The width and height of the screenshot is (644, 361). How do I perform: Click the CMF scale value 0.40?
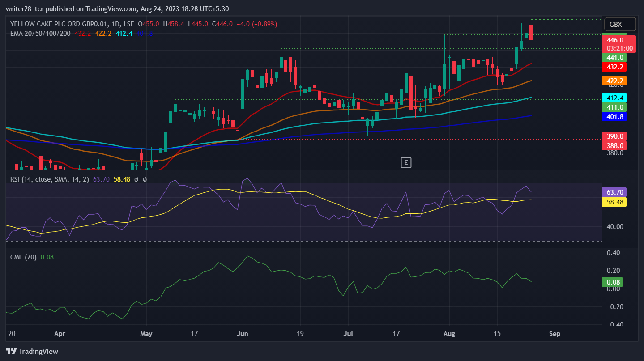tap(613, 253)
